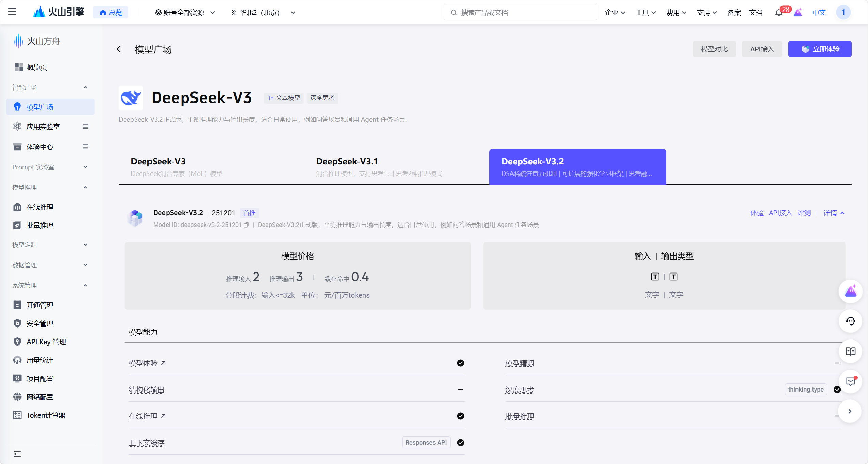Click the API接入 link in model row

pyautogui.click(x=780, y=213)
